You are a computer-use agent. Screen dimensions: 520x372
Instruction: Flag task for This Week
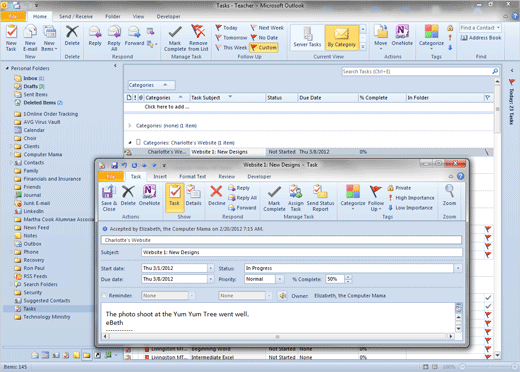[231, 48]
